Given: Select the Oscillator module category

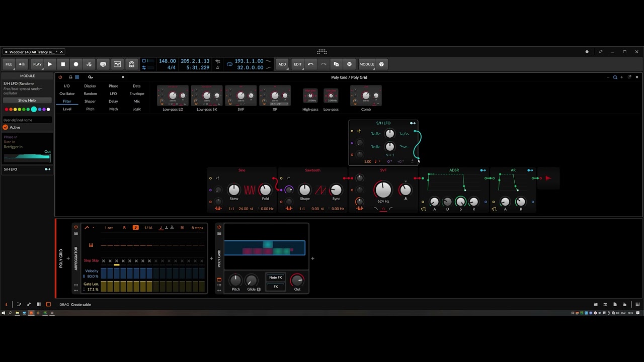Looking at the screenshot, I should pyautogui.click(x=67, y=94).
